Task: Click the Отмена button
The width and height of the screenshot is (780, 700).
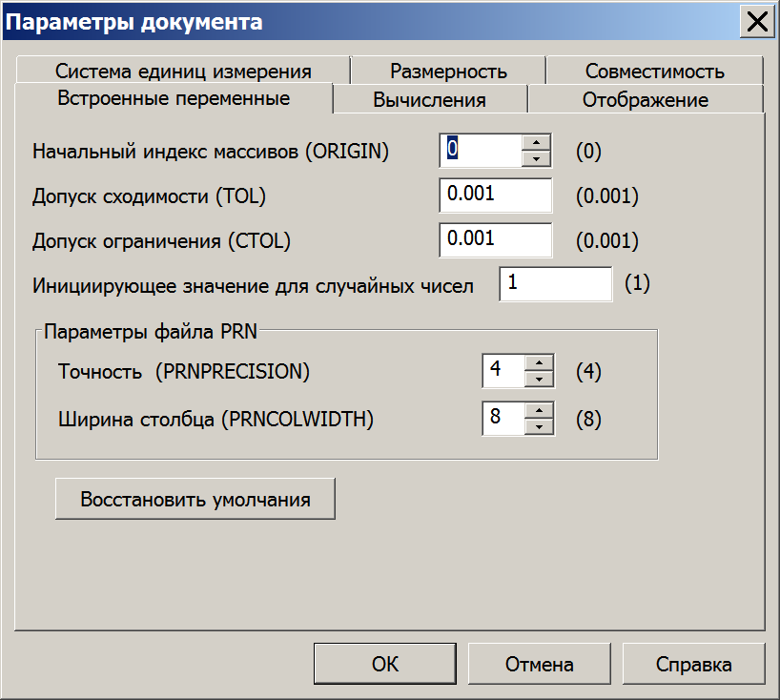Action: (x=540, y=664)
